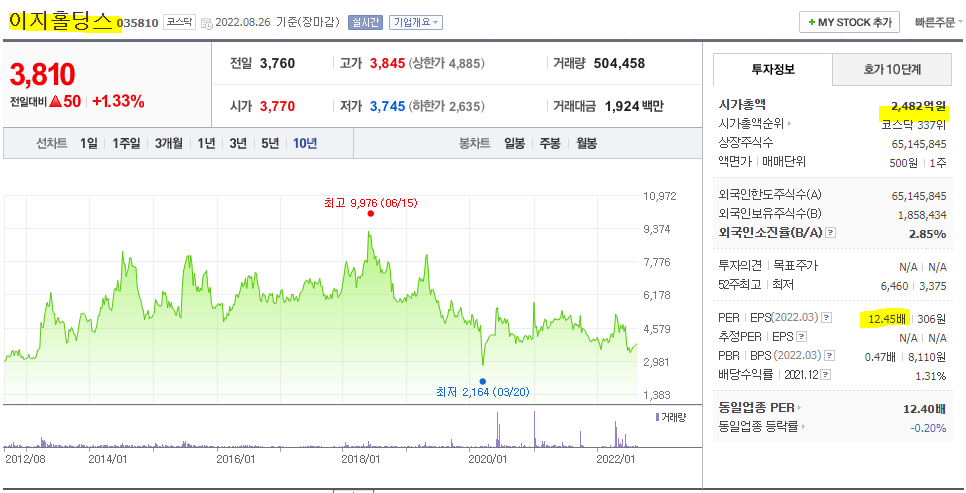Screen dimensions: 966x493
Task: Click the 동일업종 등락률 value -0.20%
Action: 928,428
